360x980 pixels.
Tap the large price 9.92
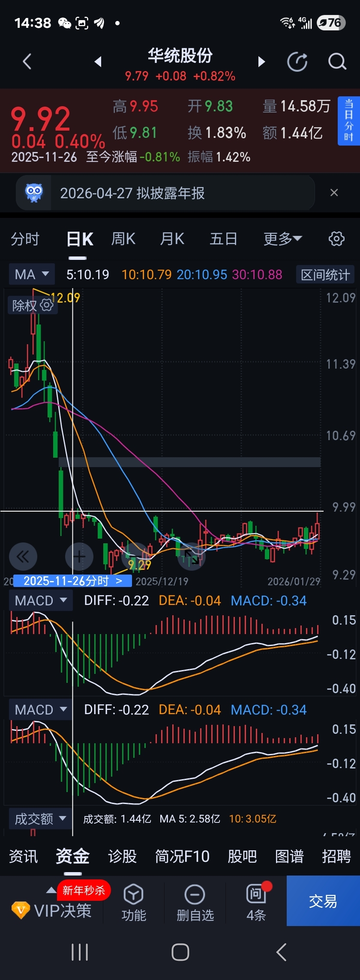40,119
